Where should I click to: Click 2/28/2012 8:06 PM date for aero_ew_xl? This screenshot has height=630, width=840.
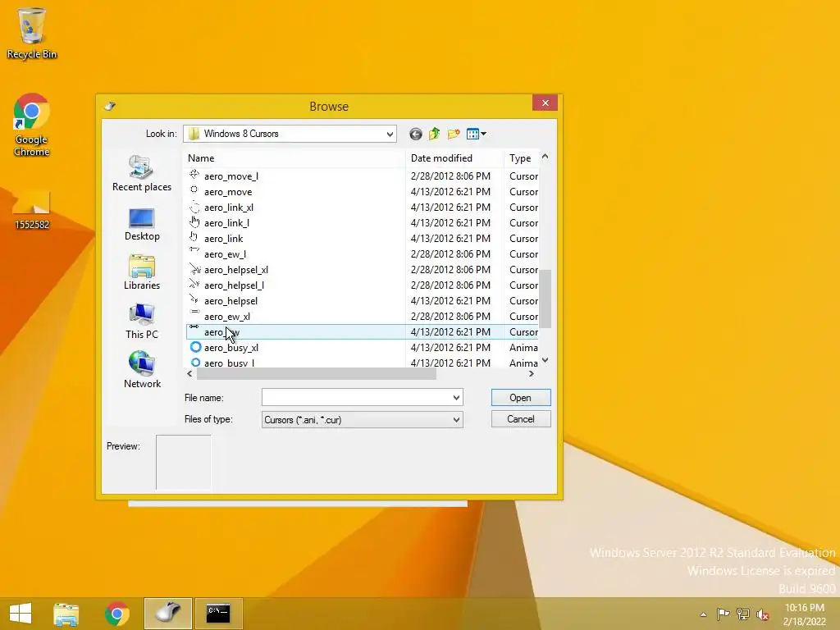(450, 316)
